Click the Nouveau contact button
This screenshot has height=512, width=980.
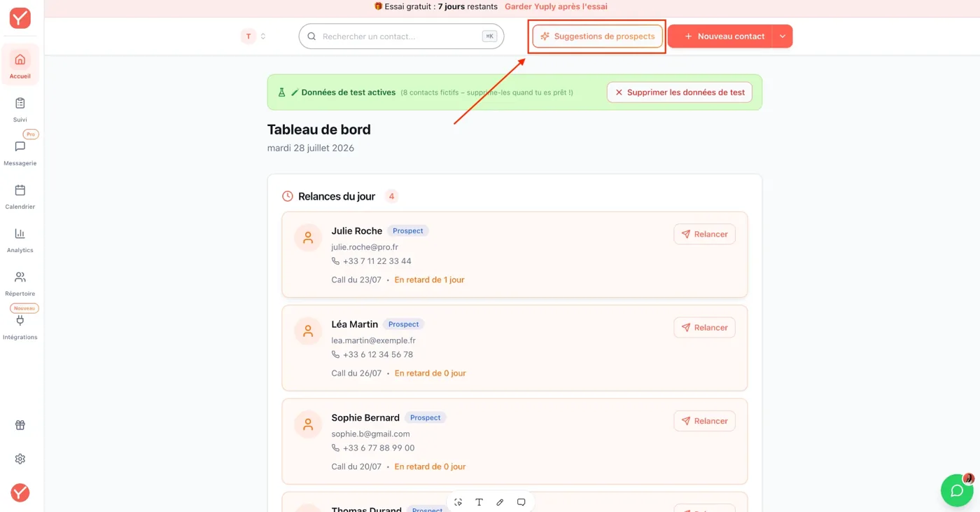[720, 36]
